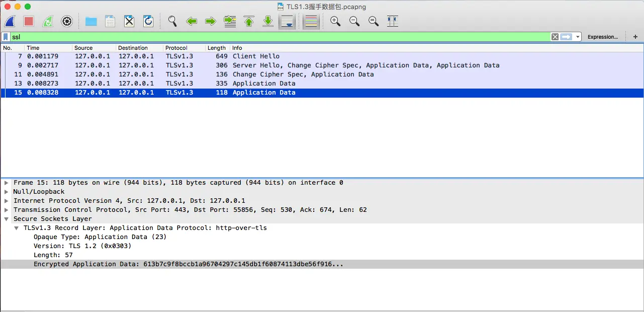Select packet 9 Server Hello row
This screenshot has height=312, width=644.
point(322,65)
